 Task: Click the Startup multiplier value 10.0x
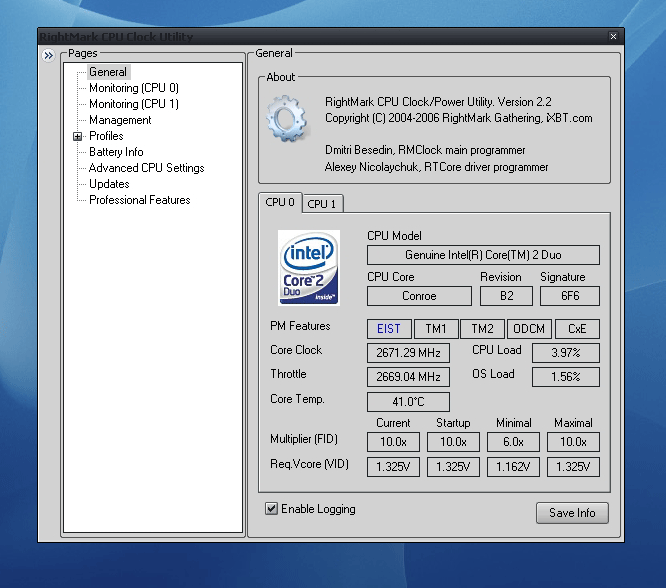(453, 442)
